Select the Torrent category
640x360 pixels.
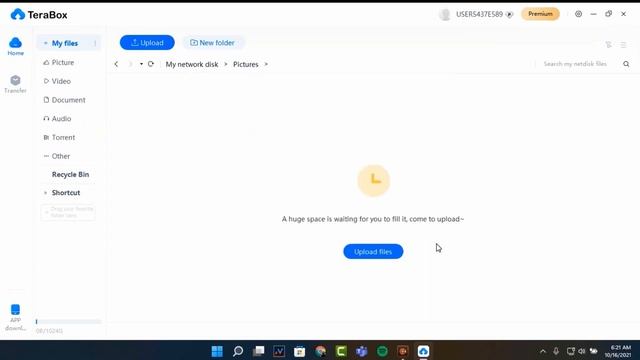click(59, 138)
